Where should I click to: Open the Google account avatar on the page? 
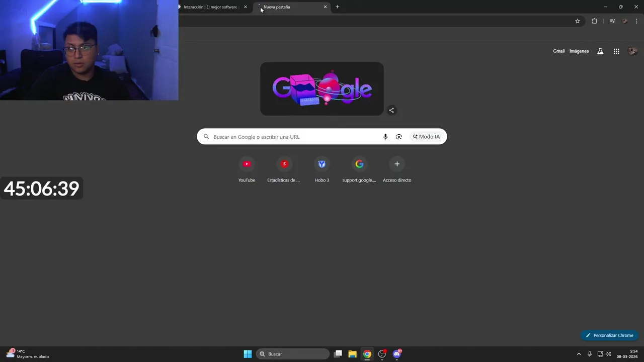pos(633,51)
